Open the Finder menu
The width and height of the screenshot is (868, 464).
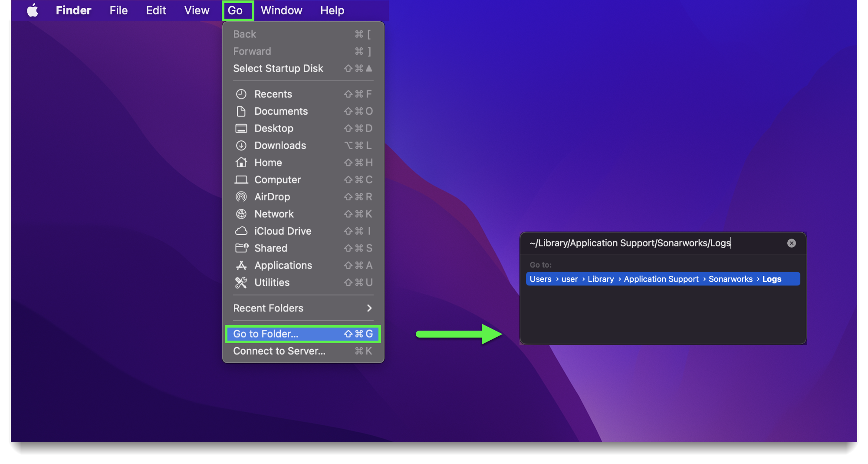click(74, 10)
